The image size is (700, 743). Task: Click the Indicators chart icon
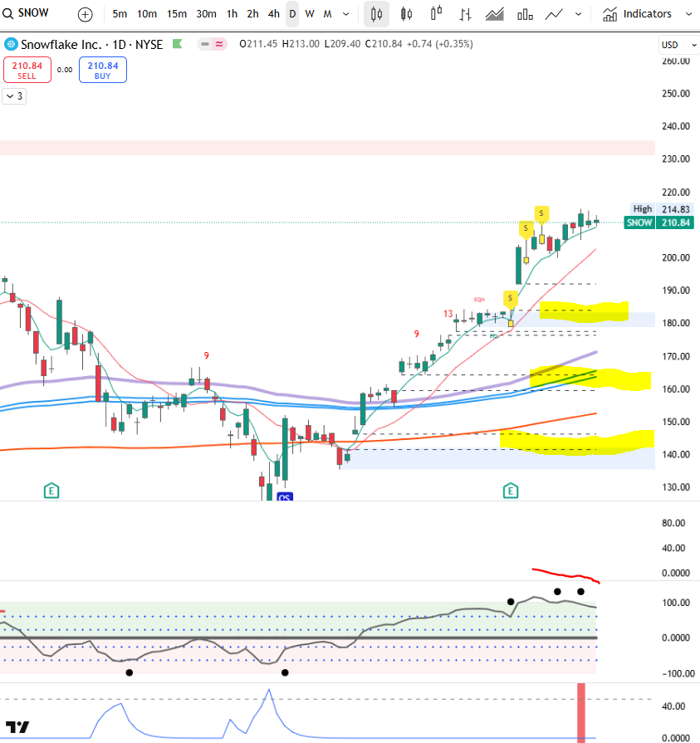[x=610, y=15]
